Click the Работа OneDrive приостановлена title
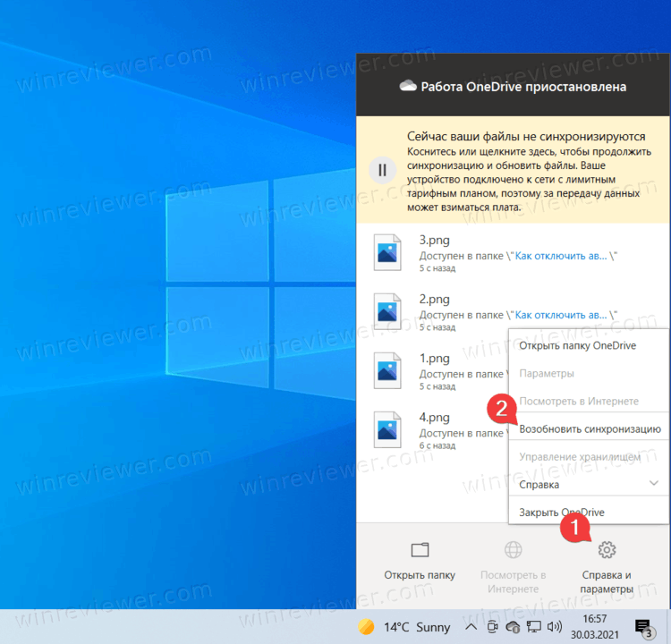This screenshot has width=671, height=644. (523, 87)
